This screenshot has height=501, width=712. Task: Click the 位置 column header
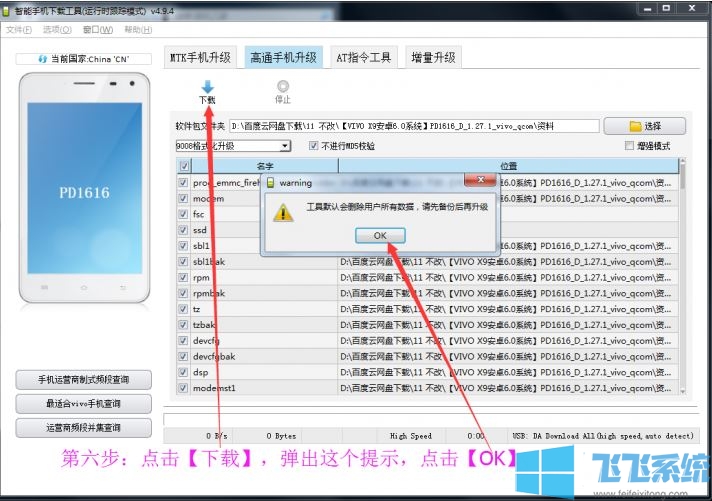(508, 166)
